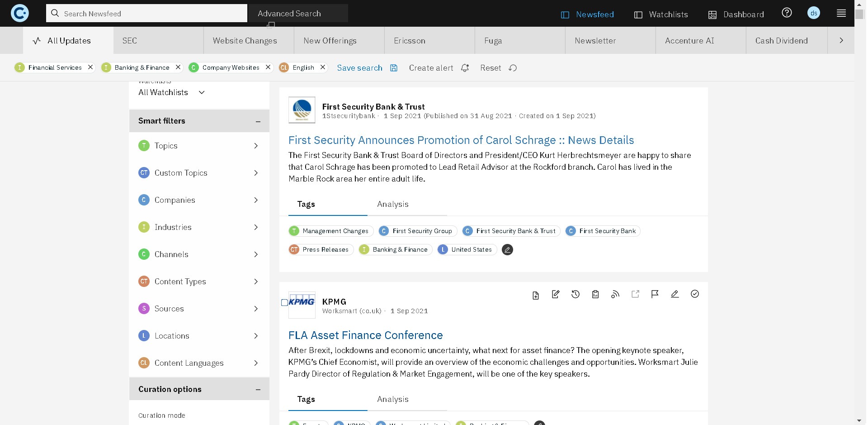
Task: Click the Reset button
Action: tap(491, 68)
